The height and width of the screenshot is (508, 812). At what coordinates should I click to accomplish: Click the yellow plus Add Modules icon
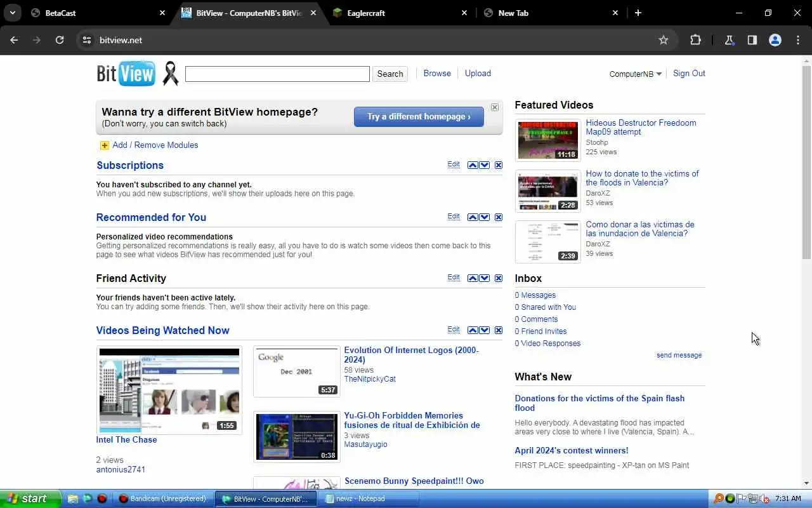[105, 145]
